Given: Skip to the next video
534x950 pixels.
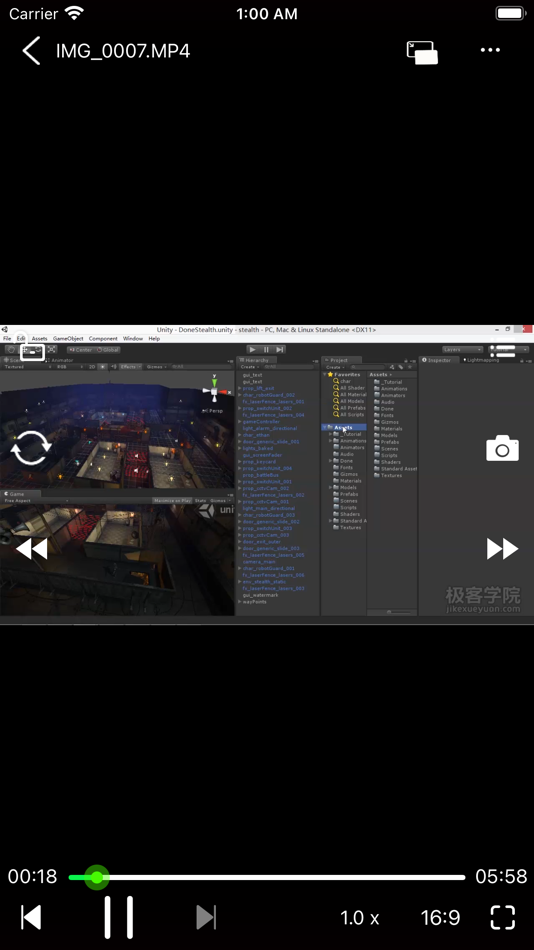Looking at the screenshot, I should click(x=206, y=917).
